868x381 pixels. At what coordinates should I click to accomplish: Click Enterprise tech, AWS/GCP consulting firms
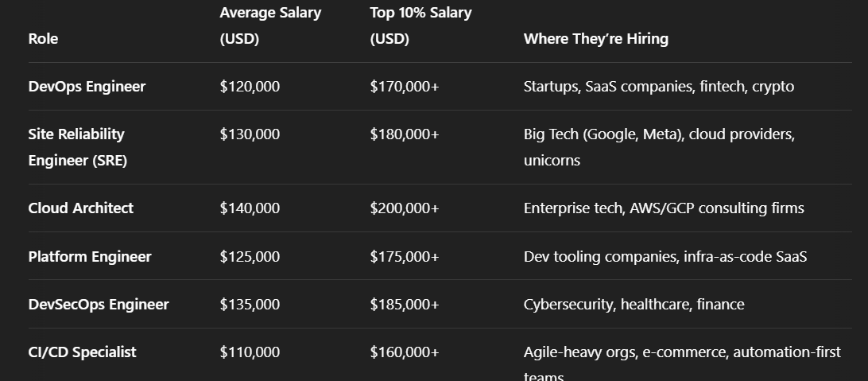(x=664, y=208)
